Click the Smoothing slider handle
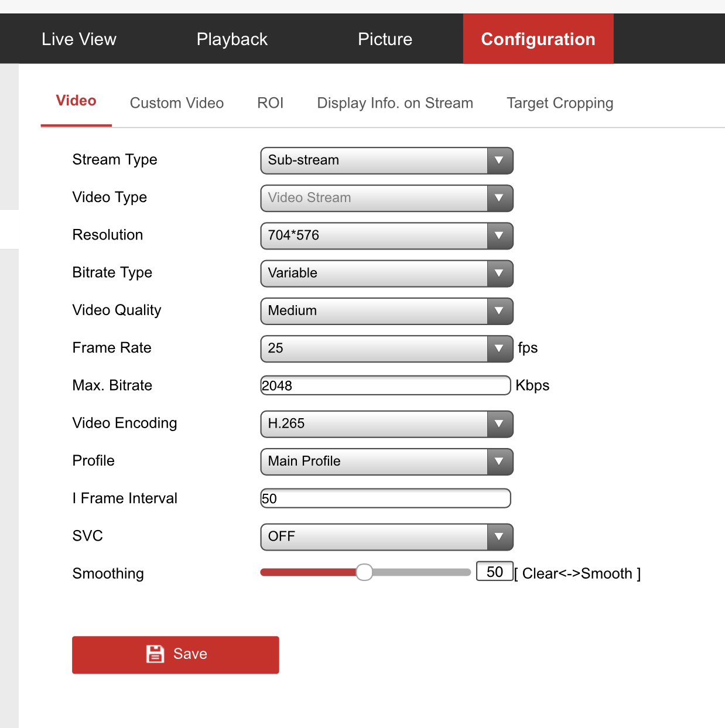Viewport: 725px width, 728px height. click(x=364, y=572)
